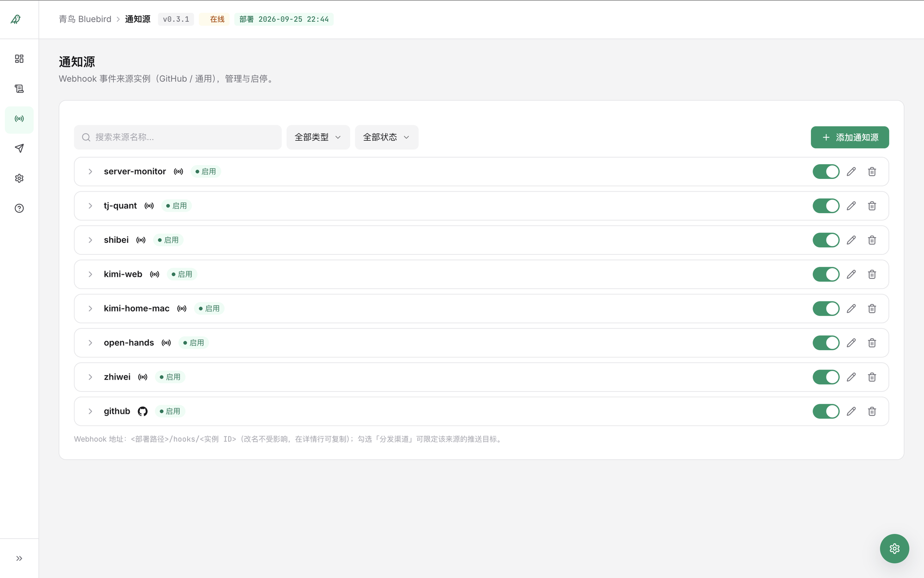This screenshot has height=578, width=924.
Task: Edit the github source
Action: (851, 411)
